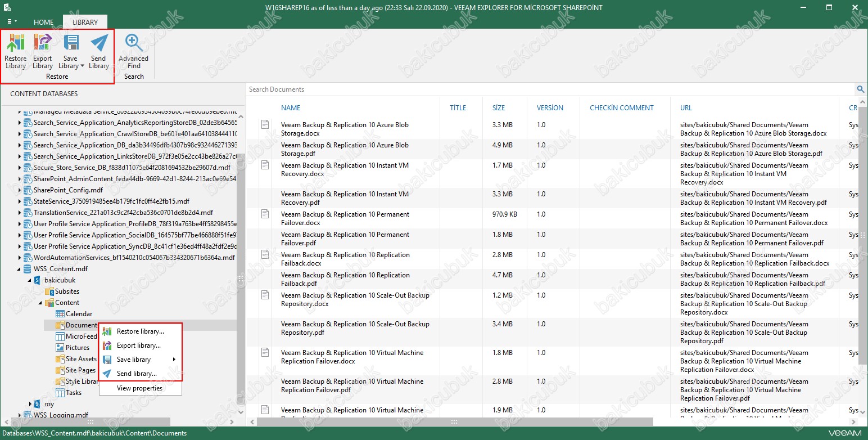This screenshot has height=440, width=868.
Task: Collapse the WSS_Content.mdf database node
Action: 20,269
